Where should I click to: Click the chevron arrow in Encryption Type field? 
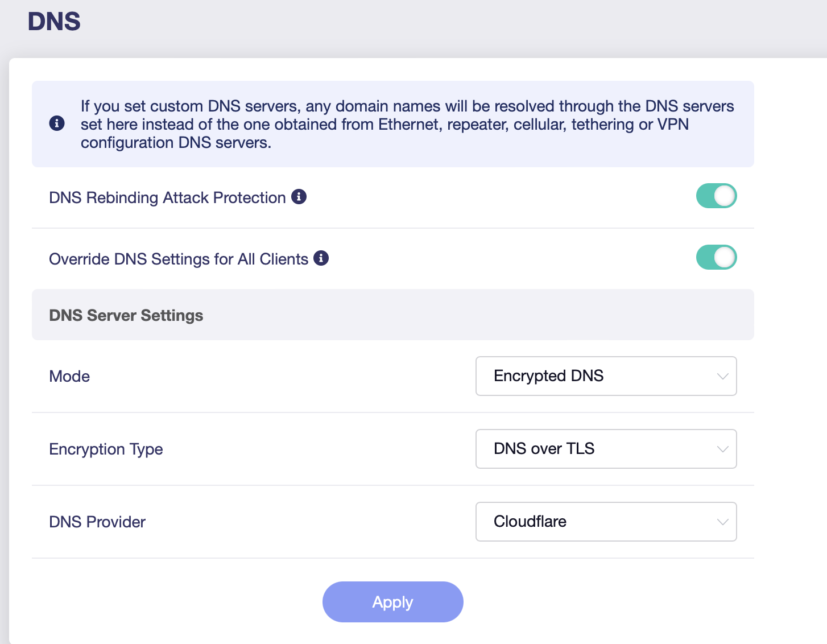[x=722, y=449]
